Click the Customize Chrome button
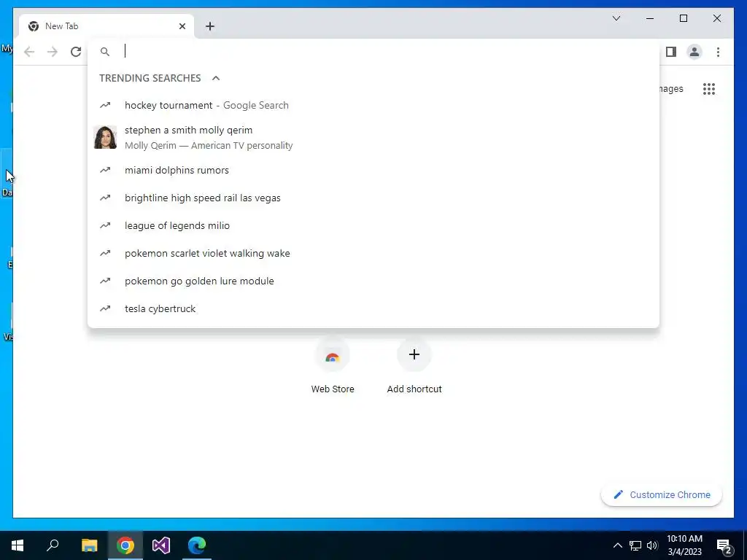747x560 pixels. click(661, 495)
